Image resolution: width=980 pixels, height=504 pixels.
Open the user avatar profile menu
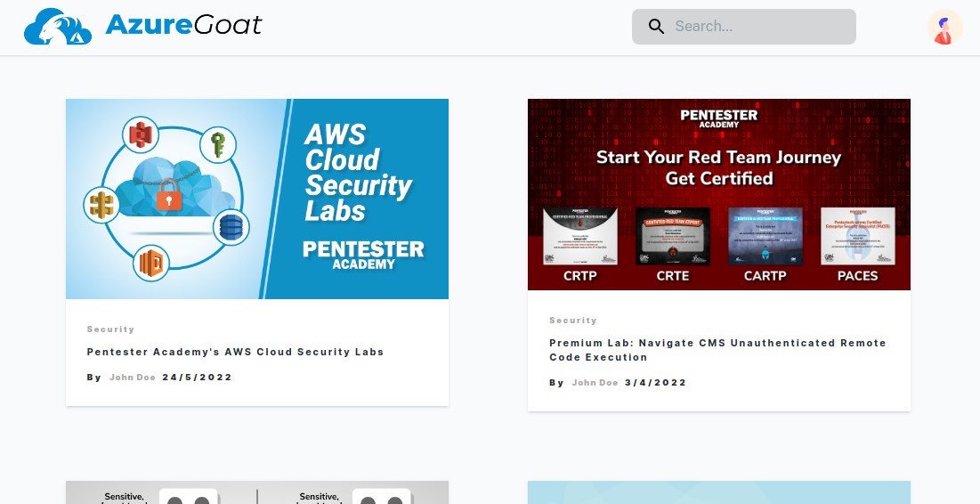pos(944,27)
